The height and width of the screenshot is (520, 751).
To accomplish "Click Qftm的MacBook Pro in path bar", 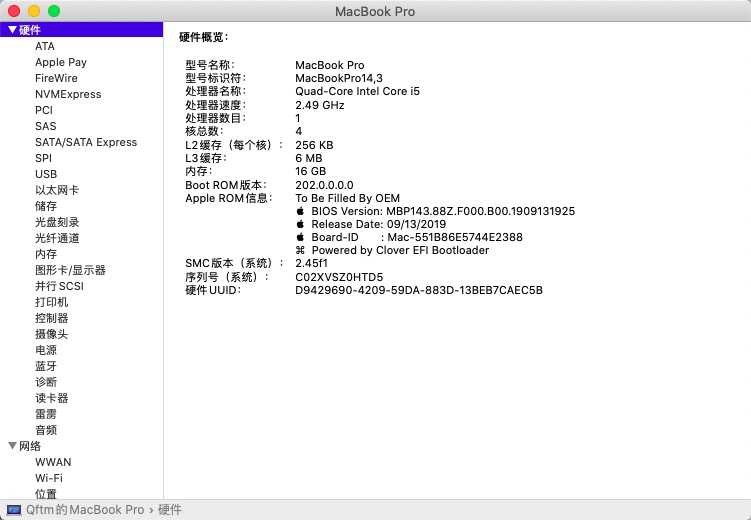I will click(85, 510).
